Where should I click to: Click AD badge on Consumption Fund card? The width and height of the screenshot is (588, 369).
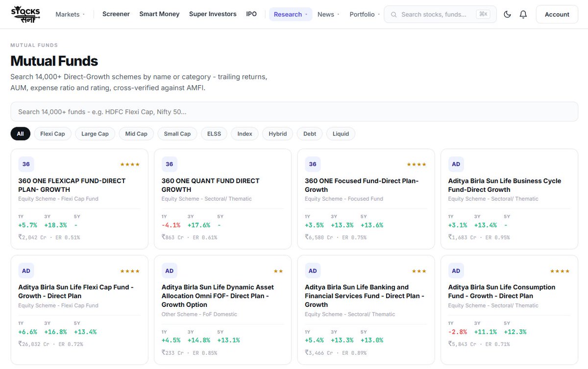(x=456, y=271)
